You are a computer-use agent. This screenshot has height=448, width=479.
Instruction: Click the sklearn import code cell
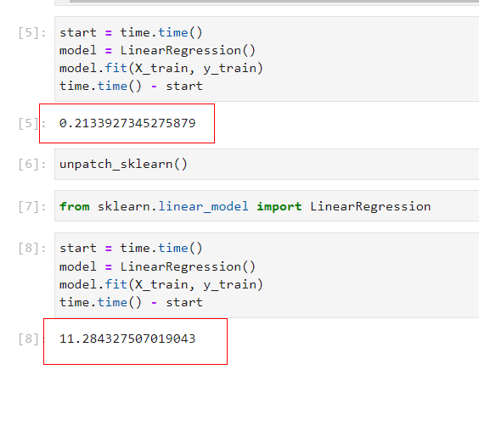click(x=267, y=206)
